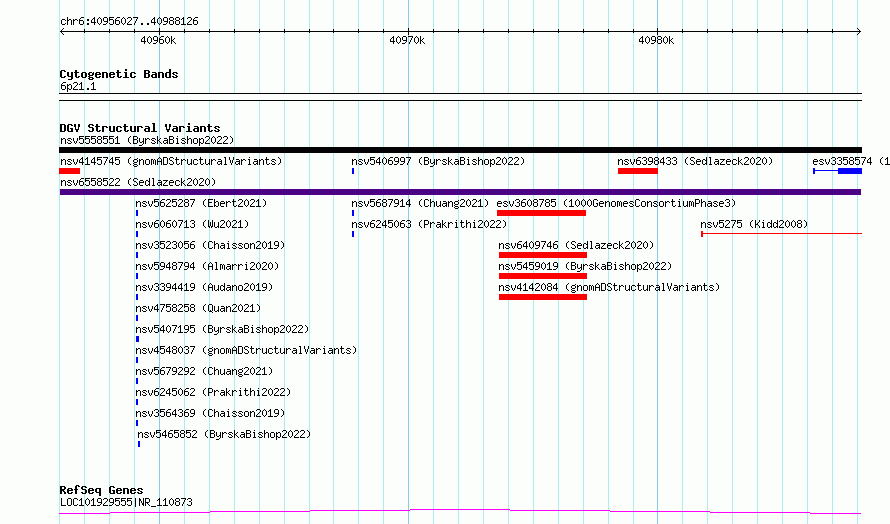Screen dimensions: 890x524
Task: Select red bar under nsv4142084
Action: pos(543,297)
